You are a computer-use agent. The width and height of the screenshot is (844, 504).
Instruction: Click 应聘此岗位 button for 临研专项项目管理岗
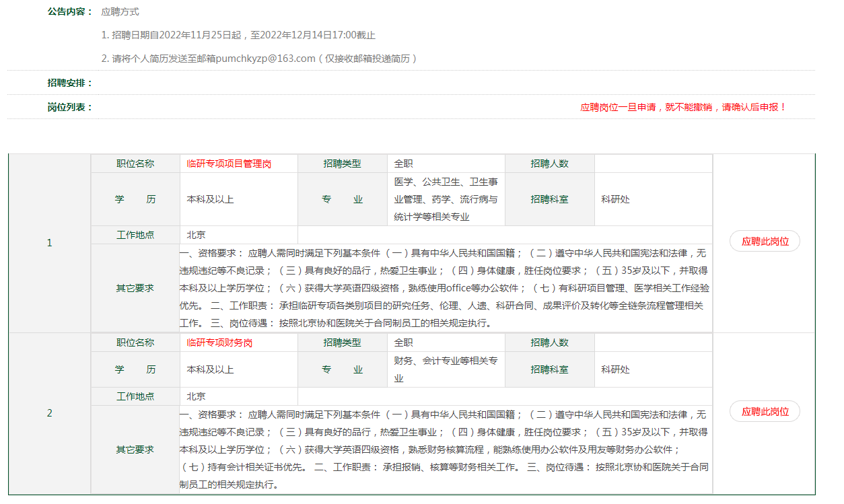click(765, 242)
